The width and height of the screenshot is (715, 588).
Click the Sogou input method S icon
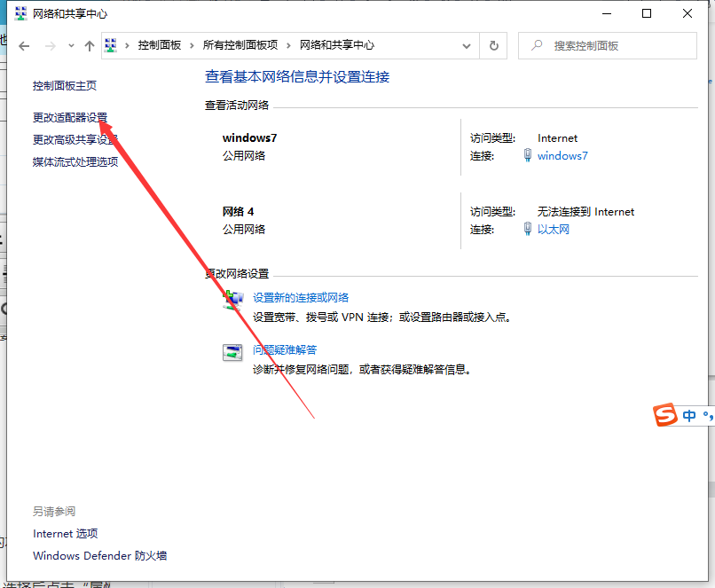point(665,415)
